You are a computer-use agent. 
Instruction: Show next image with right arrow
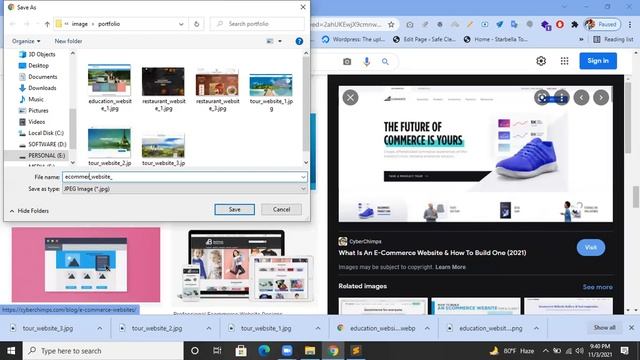pos(601,98)
